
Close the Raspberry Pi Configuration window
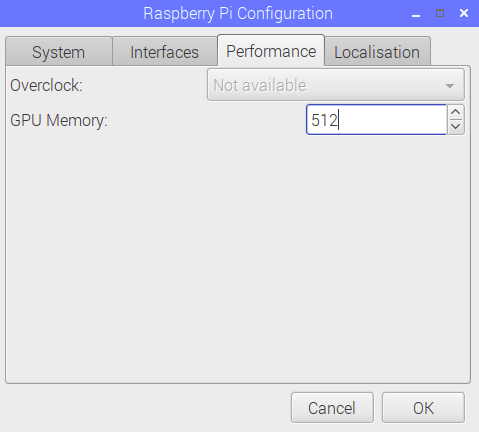tap(464, 13)
